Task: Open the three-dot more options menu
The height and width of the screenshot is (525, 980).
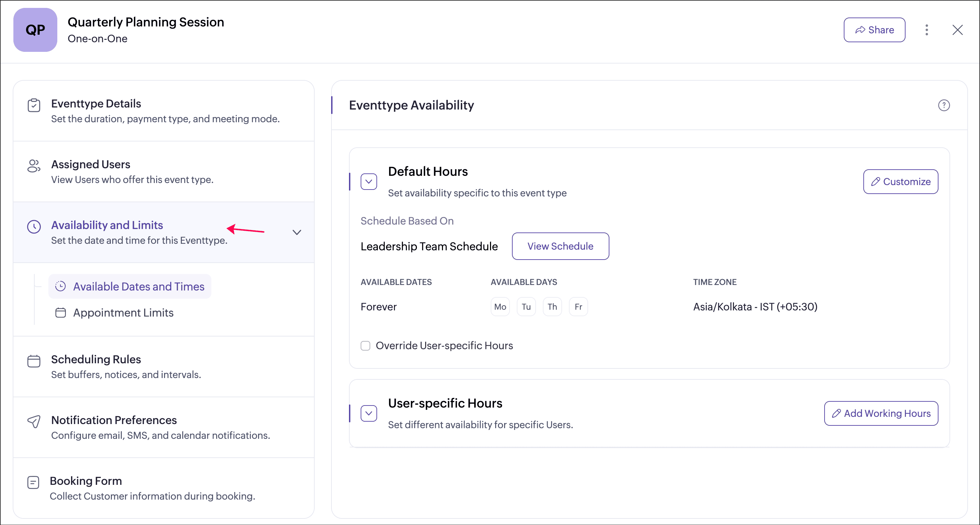Action: (926, 30)
